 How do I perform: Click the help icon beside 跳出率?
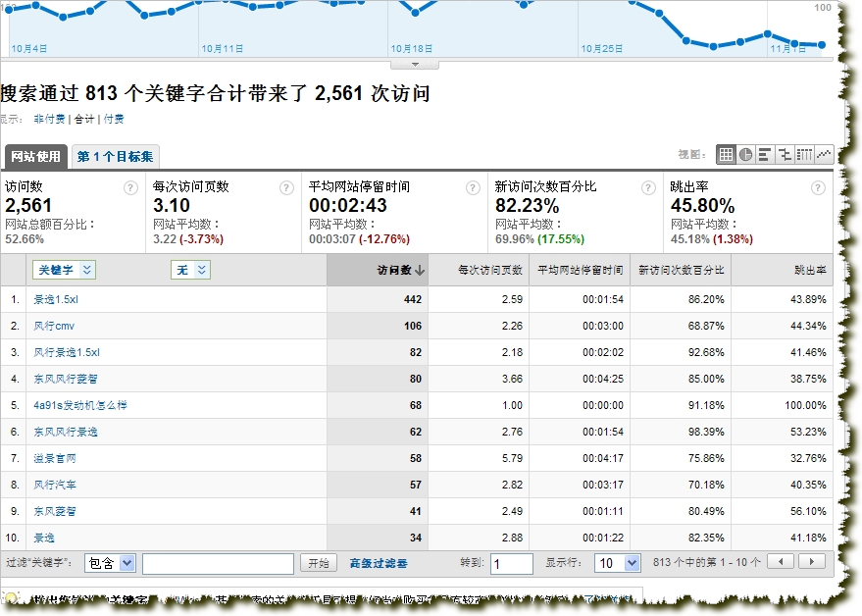[x=818, y=188]
